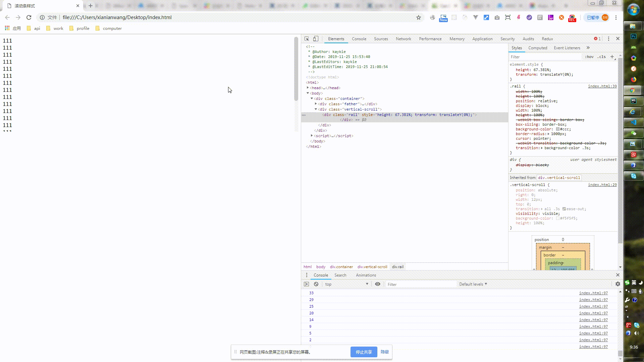Open the #ccc background-color swatch
Screen dimensions: 644x362
[x=558, y=129]
